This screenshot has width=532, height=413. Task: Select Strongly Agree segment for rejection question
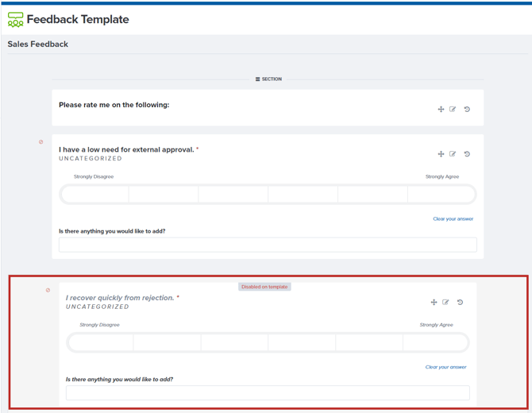(436, 343)
